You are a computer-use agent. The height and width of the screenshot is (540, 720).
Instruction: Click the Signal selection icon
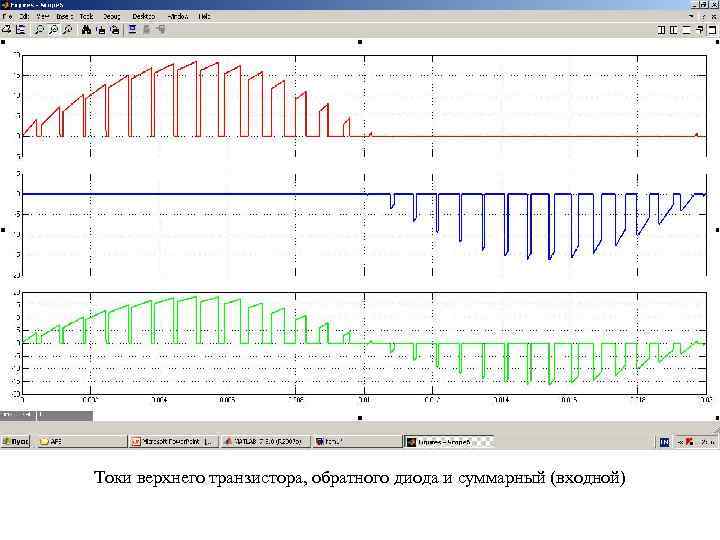(x=160, y=30)
